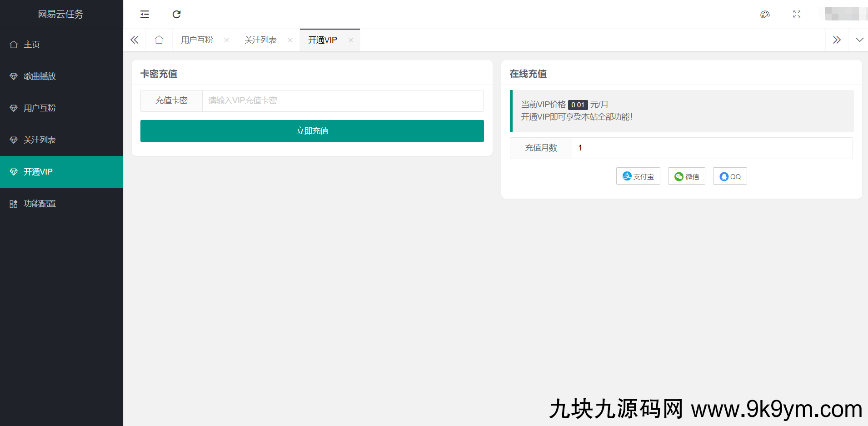Open the tab options dropdown chevron

pyautogui.click(x=860, y=40)
